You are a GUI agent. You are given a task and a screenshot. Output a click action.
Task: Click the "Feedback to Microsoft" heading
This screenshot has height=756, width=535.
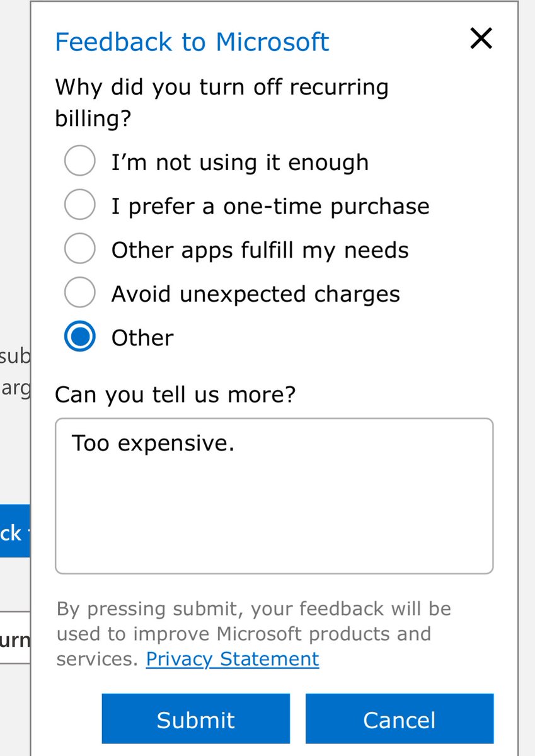coord(192,42)
